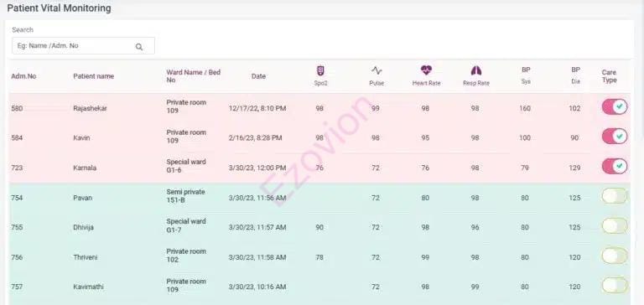Click Rajashekar's BP Dia value 102
The width and height of the screenshot is (644, 305).
(574, 108)
